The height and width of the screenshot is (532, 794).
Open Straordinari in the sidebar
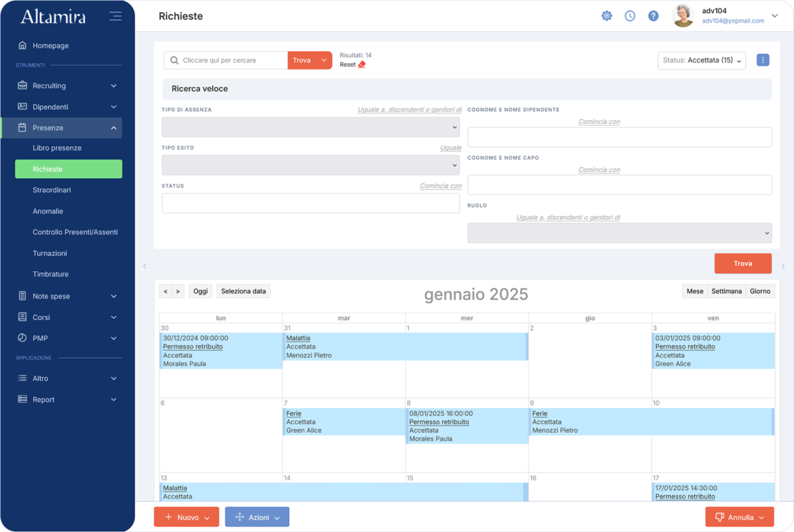[52, 190]
